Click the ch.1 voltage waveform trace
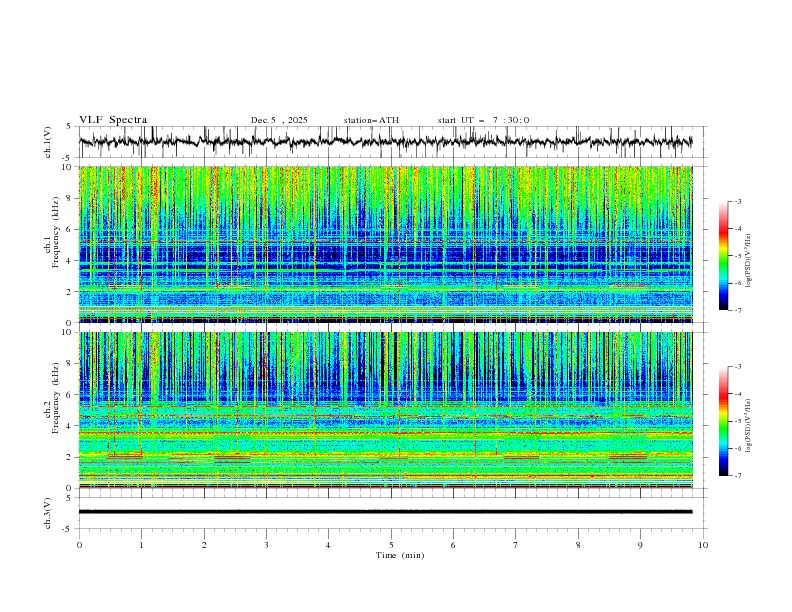Image resolution: width=792 pixels, height=612 pixels. (385, 142)
